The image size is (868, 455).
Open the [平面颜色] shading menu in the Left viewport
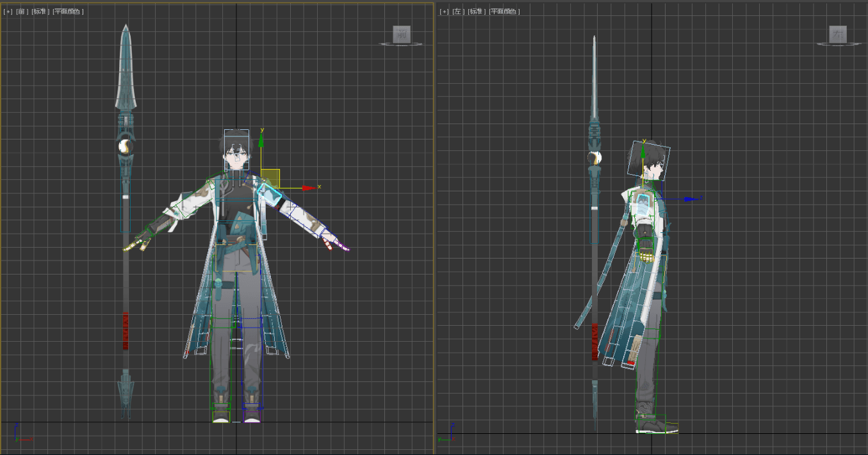coord(504,12)
